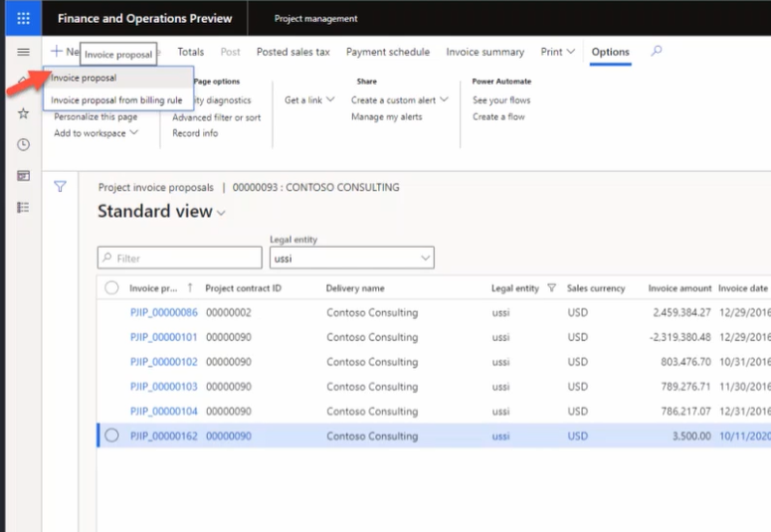Screen dimensions: 771x532
Task: Click Invoice date column header
Action: [743, 288]
